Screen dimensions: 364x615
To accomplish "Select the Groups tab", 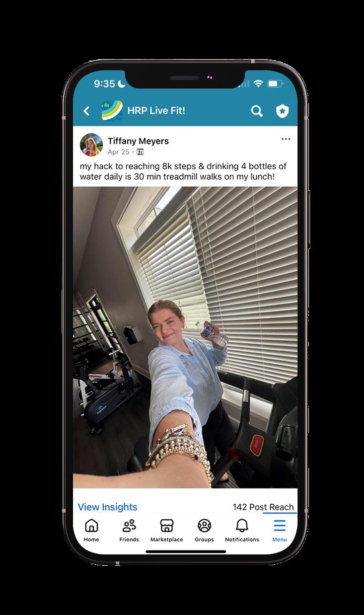I will [204, 530].
